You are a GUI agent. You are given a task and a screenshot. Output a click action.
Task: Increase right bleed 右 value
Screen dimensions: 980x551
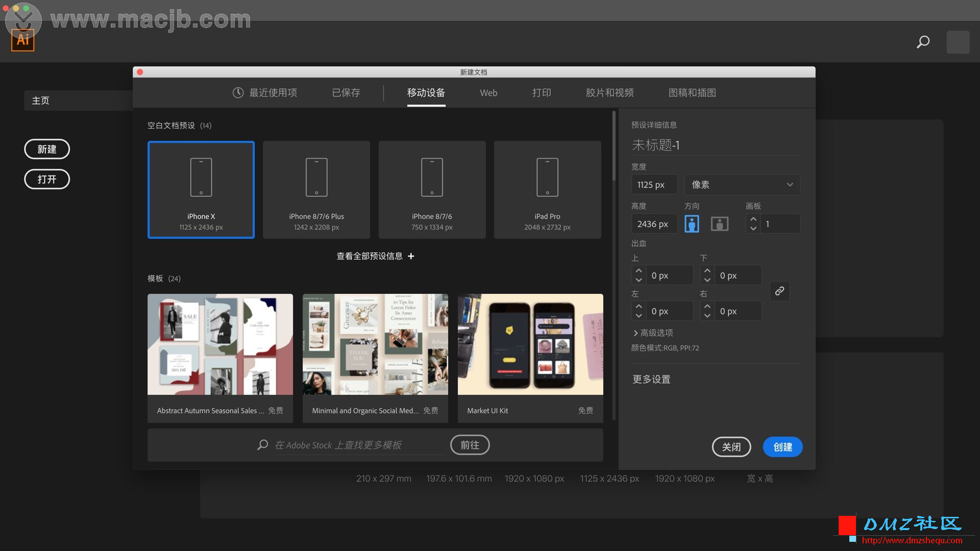click(707, 306)
